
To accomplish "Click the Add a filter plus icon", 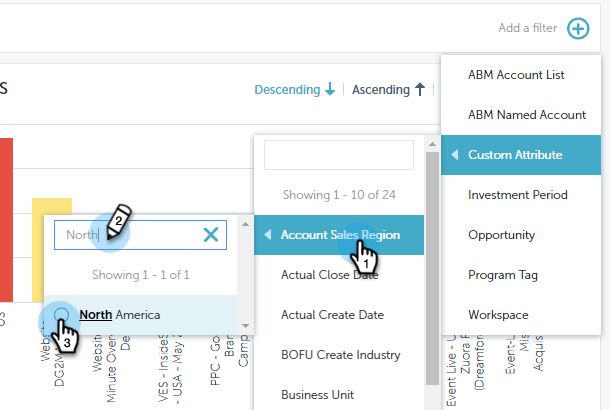I will 578,28.
